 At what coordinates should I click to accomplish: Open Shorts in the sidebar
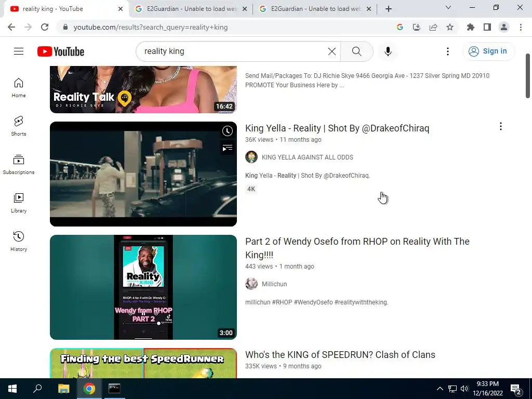[19, 126]
